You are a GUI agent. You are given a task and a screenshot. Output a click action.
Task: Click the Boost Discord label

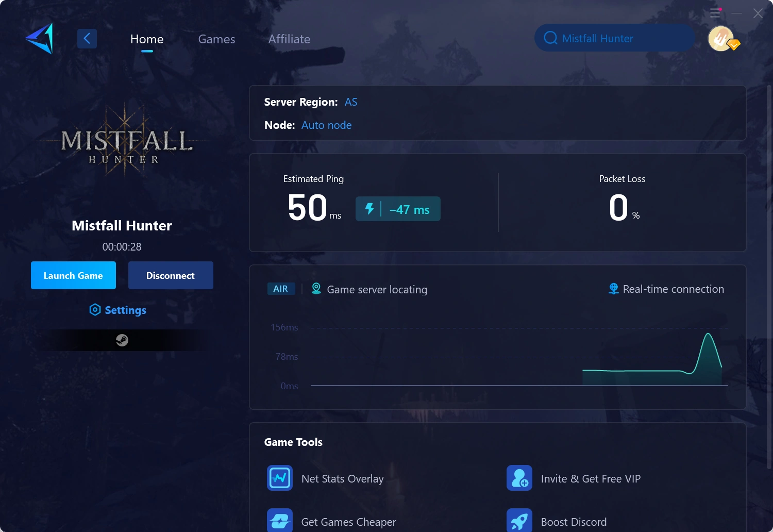point(574,522)
